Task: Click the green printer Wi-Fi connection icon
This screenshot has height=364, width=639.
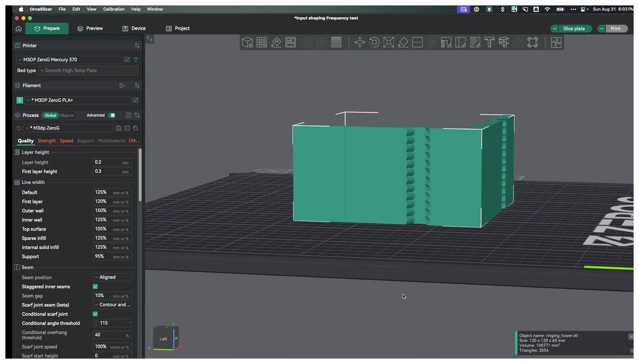Action: pyautogui.click(x=136, y=59)
